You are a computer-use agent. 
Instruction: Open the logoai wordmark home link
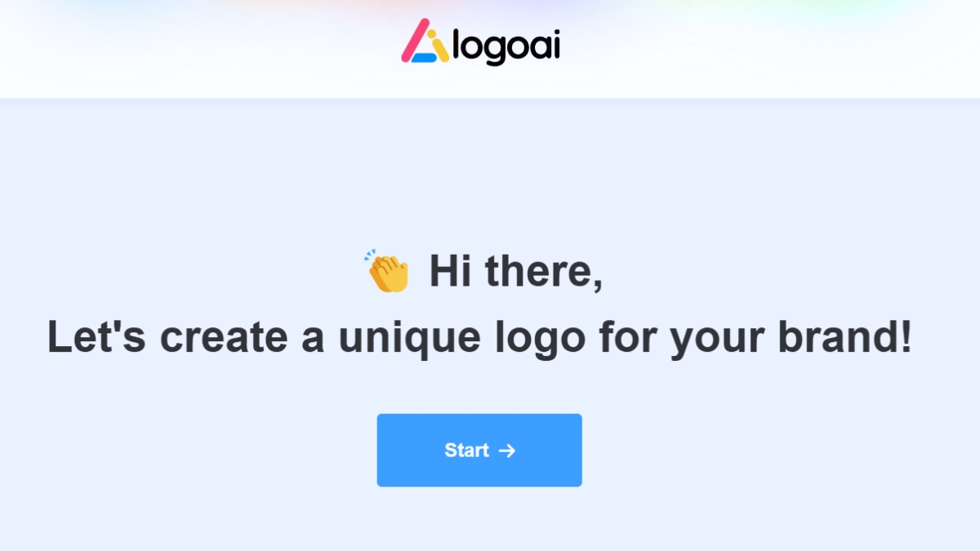[506, 47]
